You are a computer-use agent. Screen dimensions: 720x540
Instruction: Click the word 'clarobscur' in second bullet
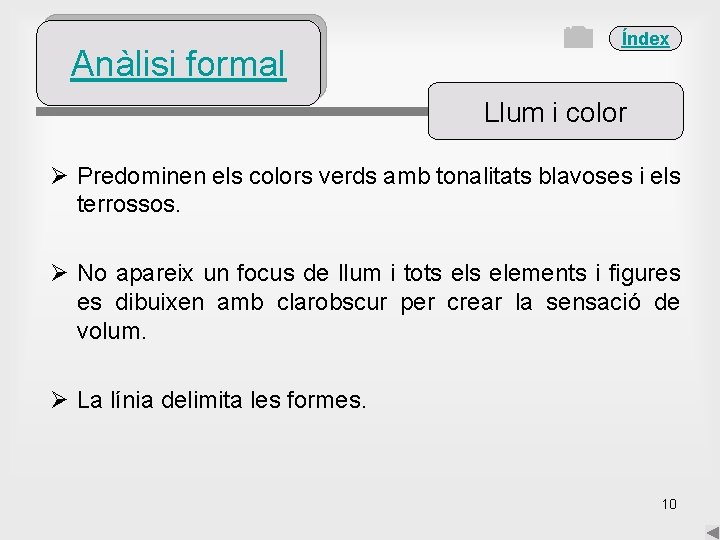coord(332,302)
